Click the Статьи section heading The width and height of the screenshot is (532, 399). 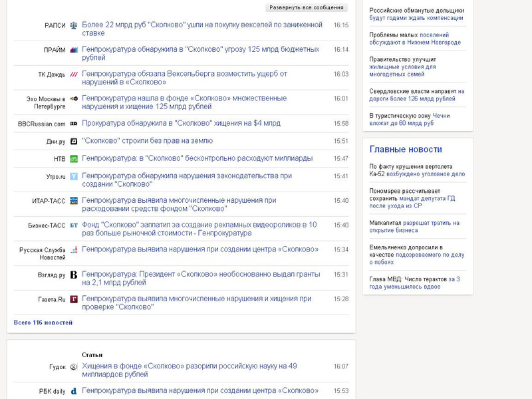(x=92, y=355)
